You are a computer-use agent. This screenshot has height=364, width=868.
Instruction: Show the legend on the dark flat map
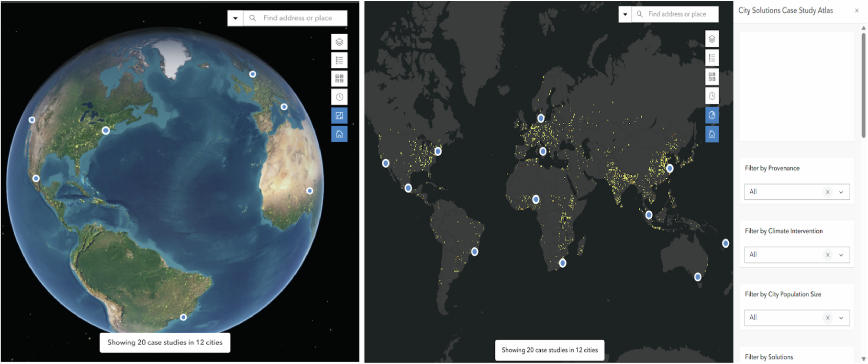[712, 58]
